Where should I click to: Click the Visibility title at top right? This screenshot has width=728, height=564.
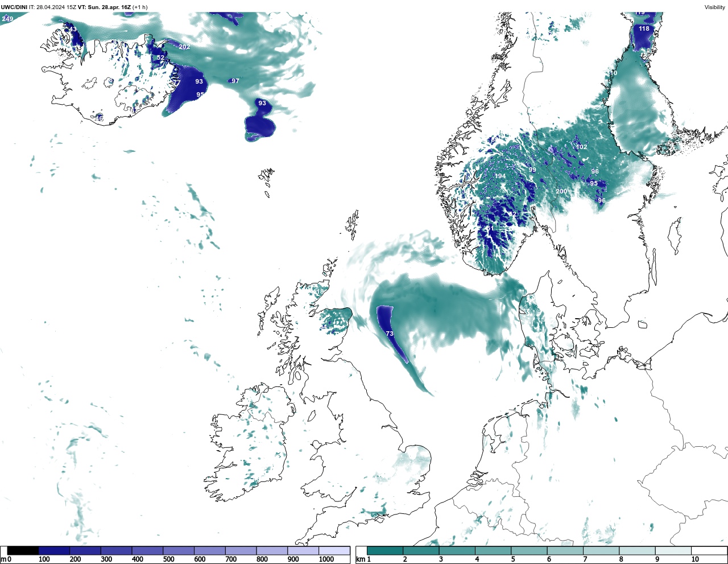click(715, 7)
